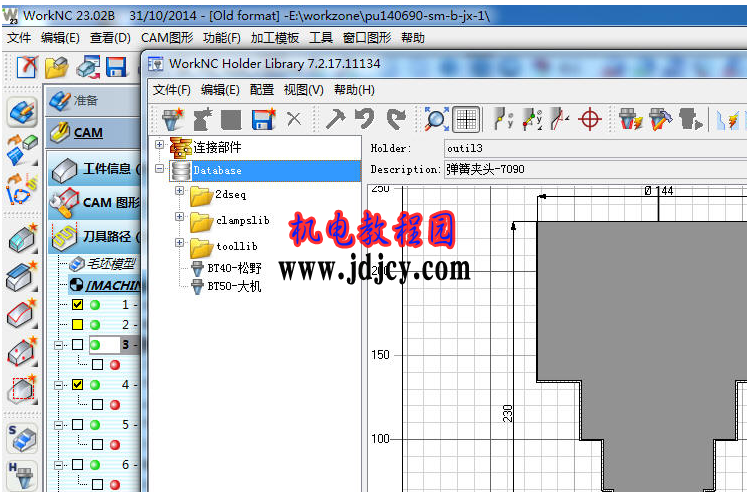Open the 帮助(H) menu in Holder Library

click(354, 90)
